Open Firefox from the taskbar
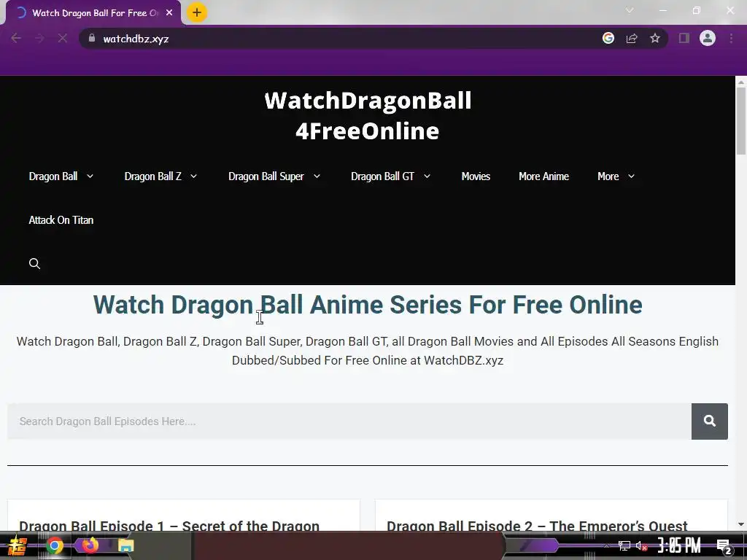This screenshot has height=560, width=747. pyautogui.click(x=90, y=545)
